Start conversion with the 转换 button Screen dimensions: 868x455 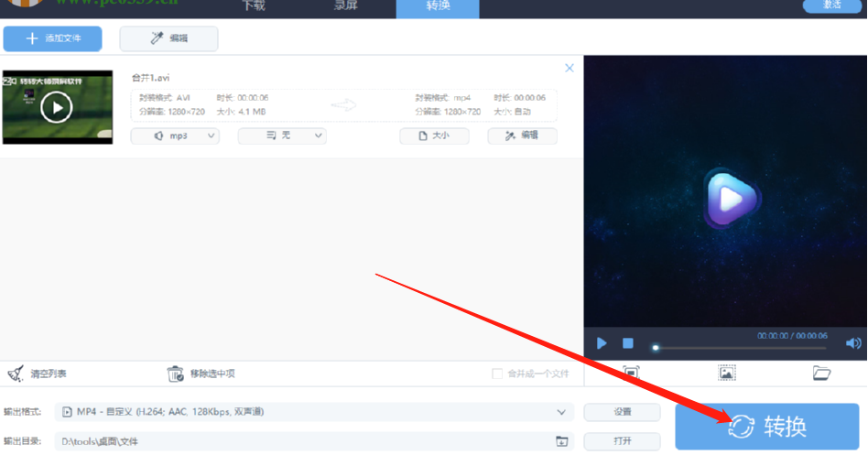click(766, 427)
